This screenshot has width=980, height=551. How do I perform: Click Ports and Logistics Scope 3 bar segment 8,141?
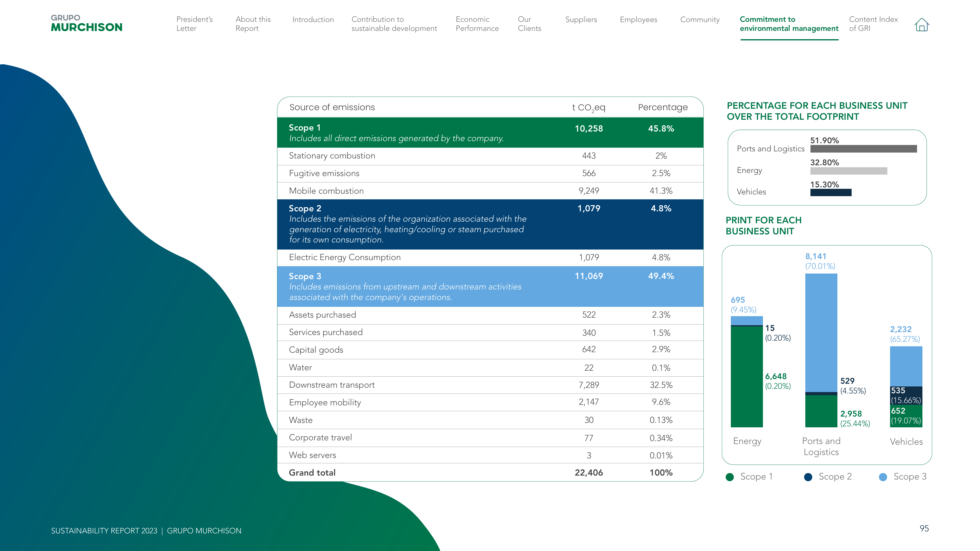(x=821, y=333)
